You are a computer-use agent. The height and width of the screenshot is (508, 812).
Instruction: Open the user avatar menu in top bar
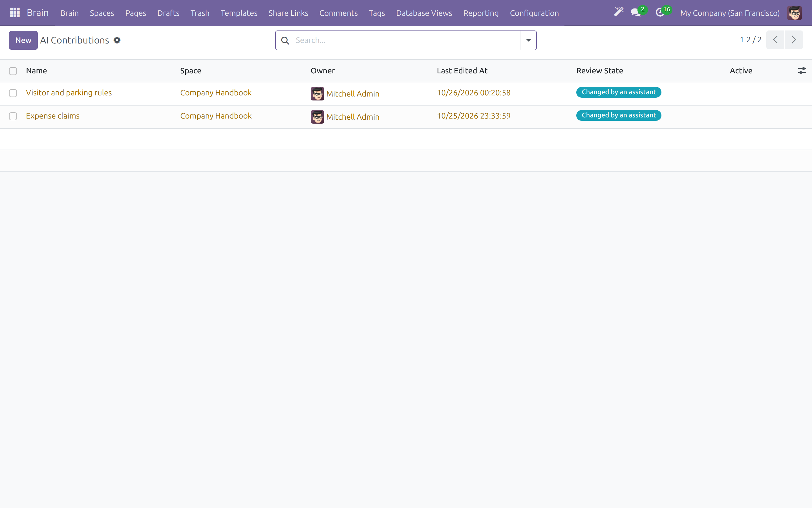(x=794, y=13)
